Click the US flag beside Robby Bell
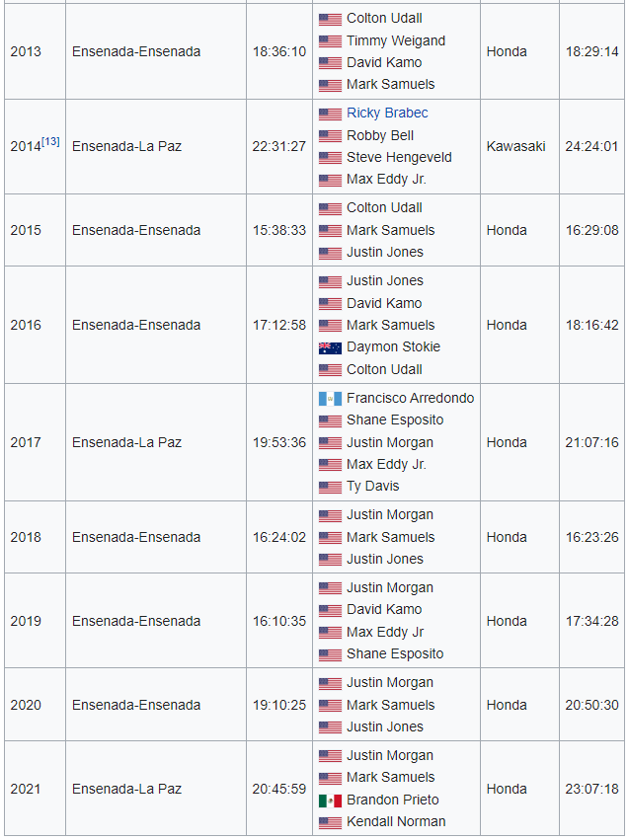The image size is (629, 840). coord(330,136)
